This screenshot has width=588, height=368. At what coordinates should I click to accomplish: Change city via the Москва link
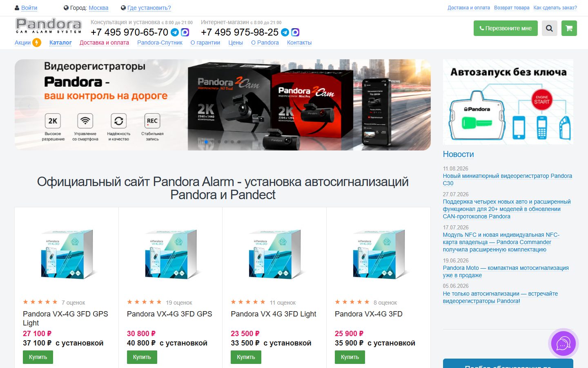point(98,8)
